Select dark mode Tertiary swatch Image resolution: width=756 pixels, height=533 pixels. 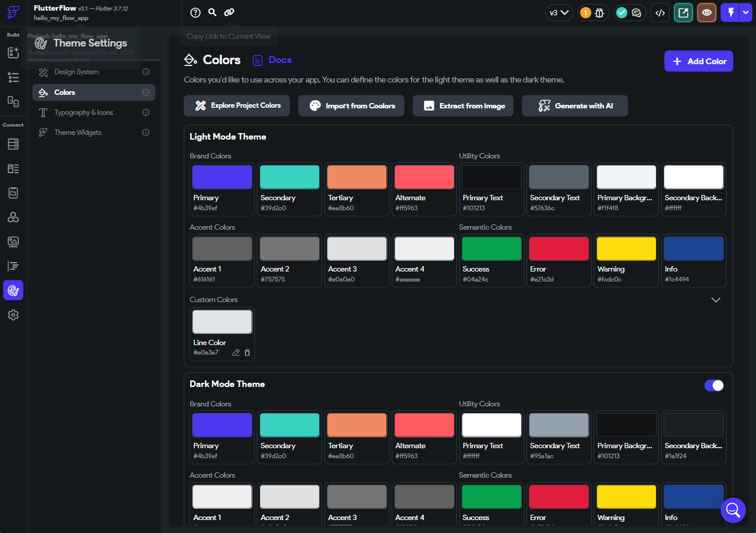pos(357,425)
